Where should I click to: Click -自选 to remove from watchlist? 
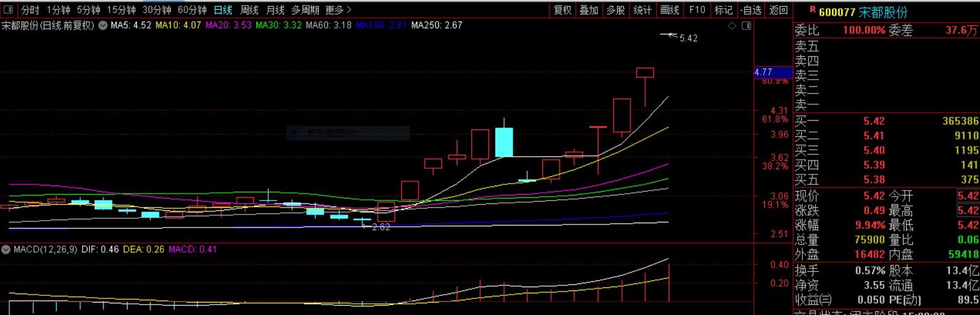[x=751, y=10]
